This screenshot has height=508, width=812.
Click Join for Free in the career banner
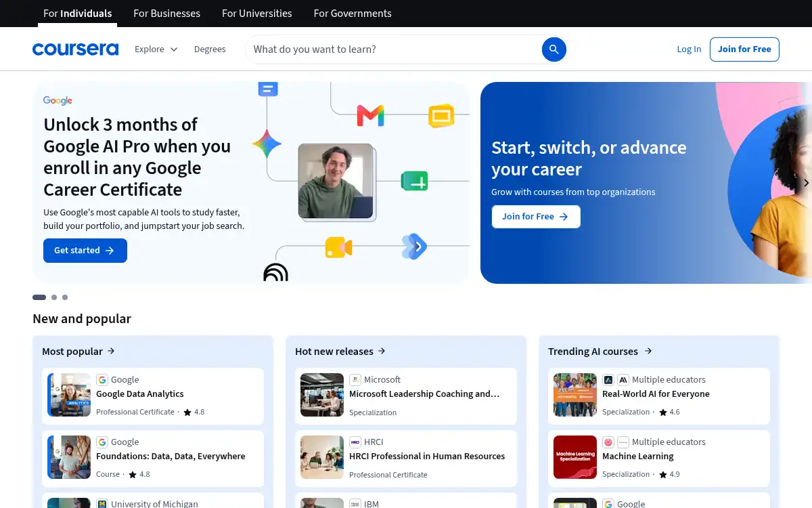(x=536, y=217)
